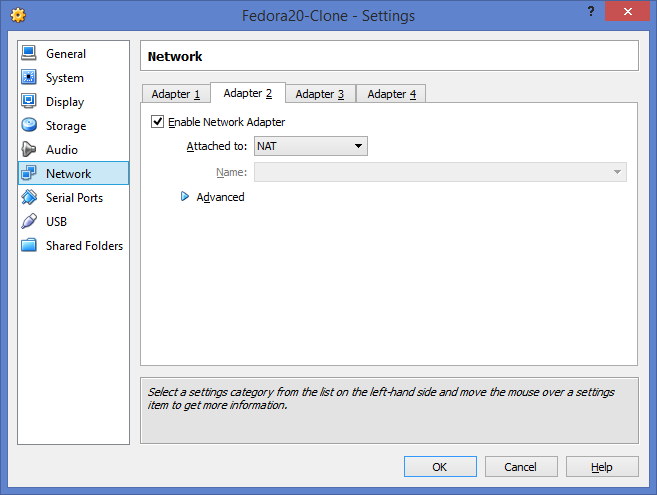Open the General settings icon
The height and width of the screenshot is (495, 657).
point(29,53)
